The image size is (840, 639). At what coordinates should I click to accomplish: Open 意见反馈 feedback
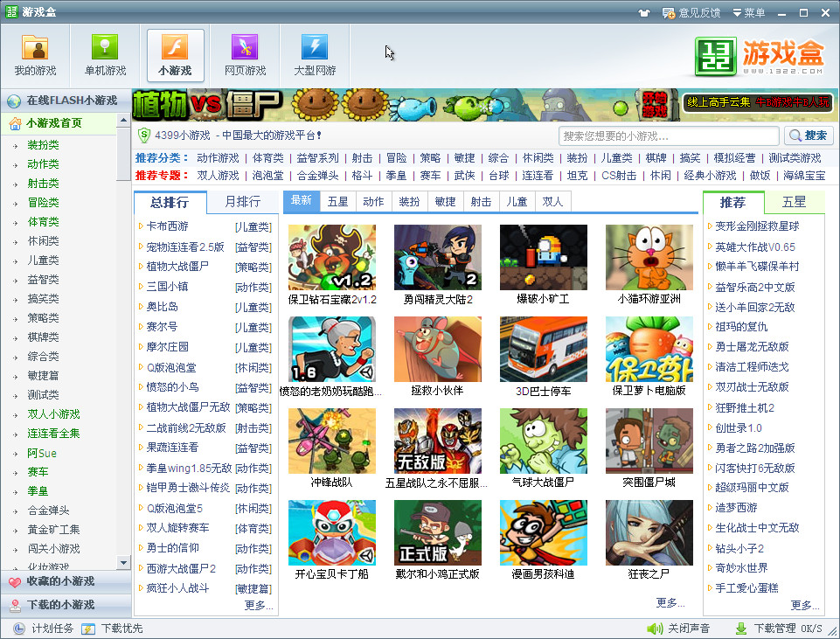point(691,12)
